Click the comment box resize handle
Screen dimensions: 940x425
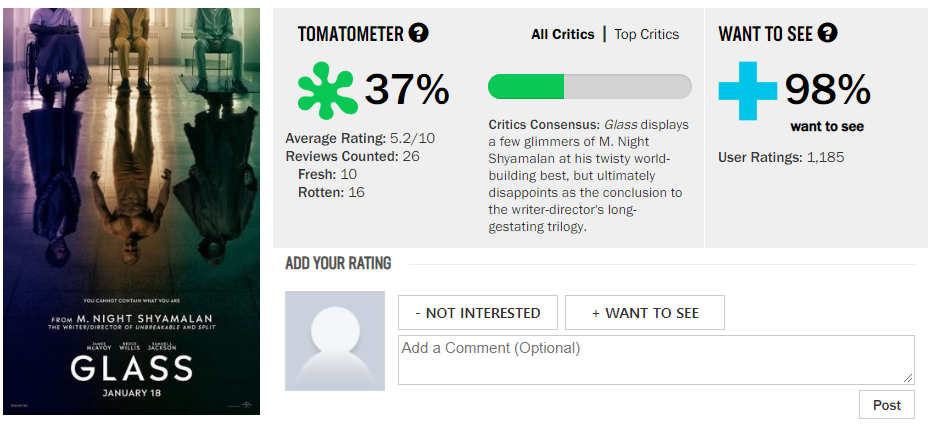tap(908, 378)
